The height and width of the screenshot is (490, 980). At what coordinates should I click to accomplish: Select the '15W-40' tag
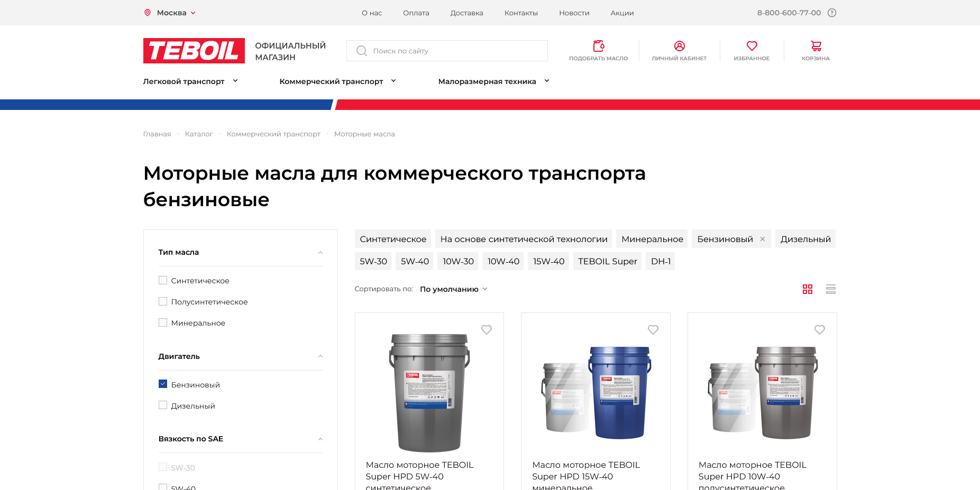[548, 261]
